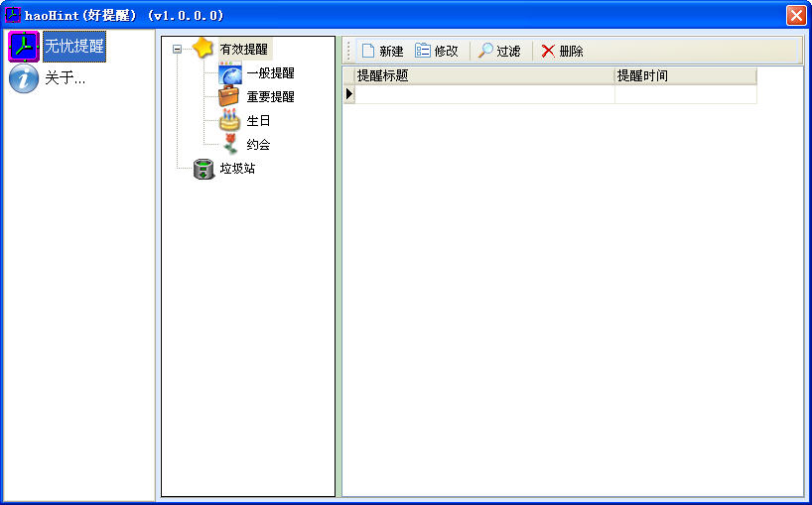
Task: Select the 有效提醒 tree label
Action: click(244, 50)
